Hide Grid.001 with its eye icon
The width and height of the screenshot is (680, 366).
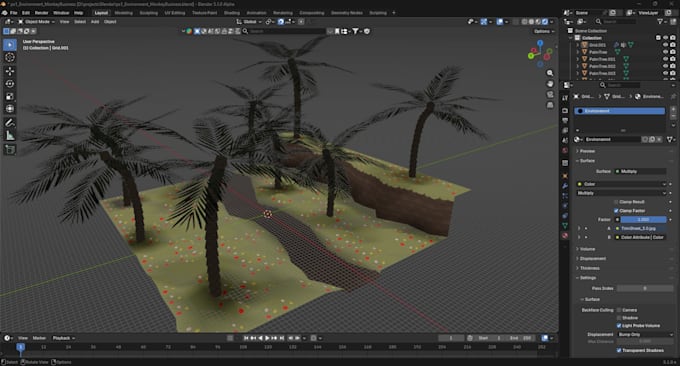665,45
